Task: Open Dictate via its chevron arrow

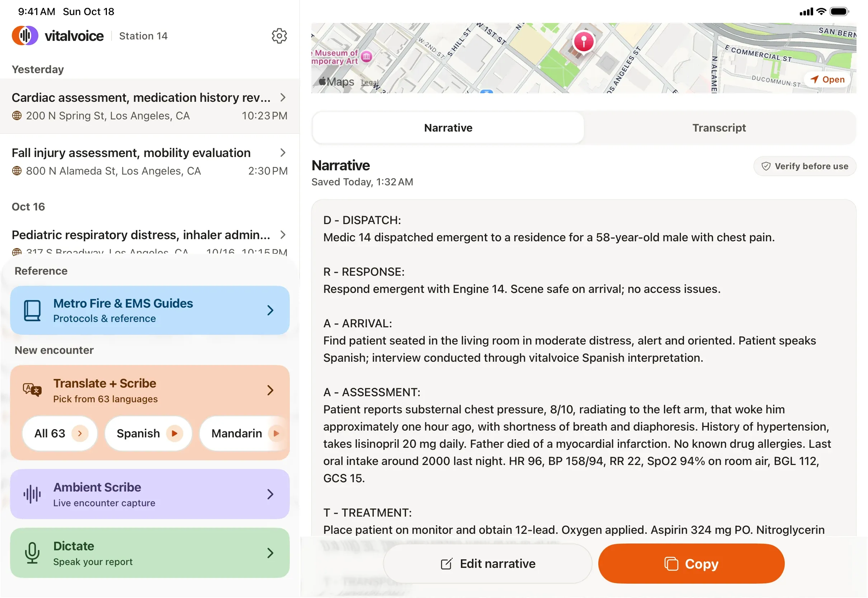Action: (270, 554)
